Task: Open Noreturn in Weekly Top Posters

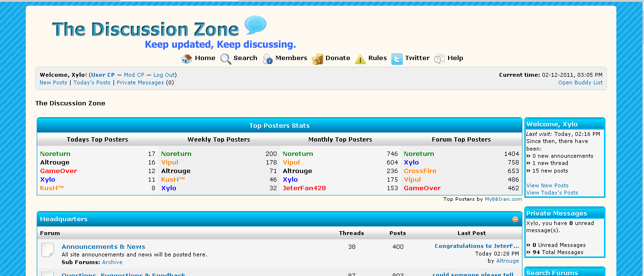Action: tap(176, 154)
